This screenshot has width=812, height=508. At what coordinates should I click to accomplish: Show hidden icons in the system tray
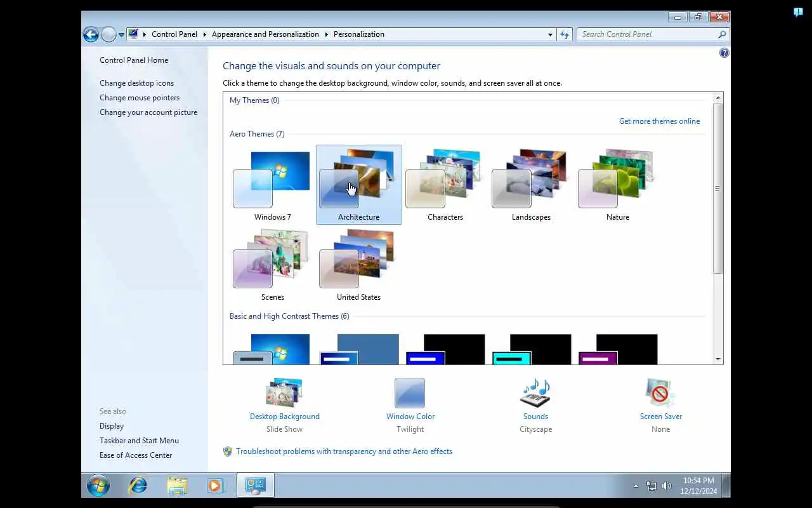tap(636, 486)
